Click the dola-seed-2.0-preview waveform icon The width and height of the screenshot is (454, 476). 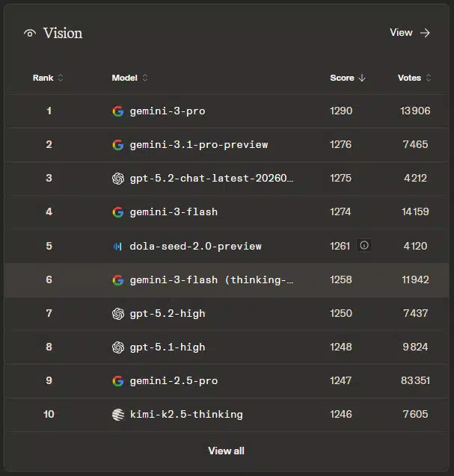click(117, 246)
